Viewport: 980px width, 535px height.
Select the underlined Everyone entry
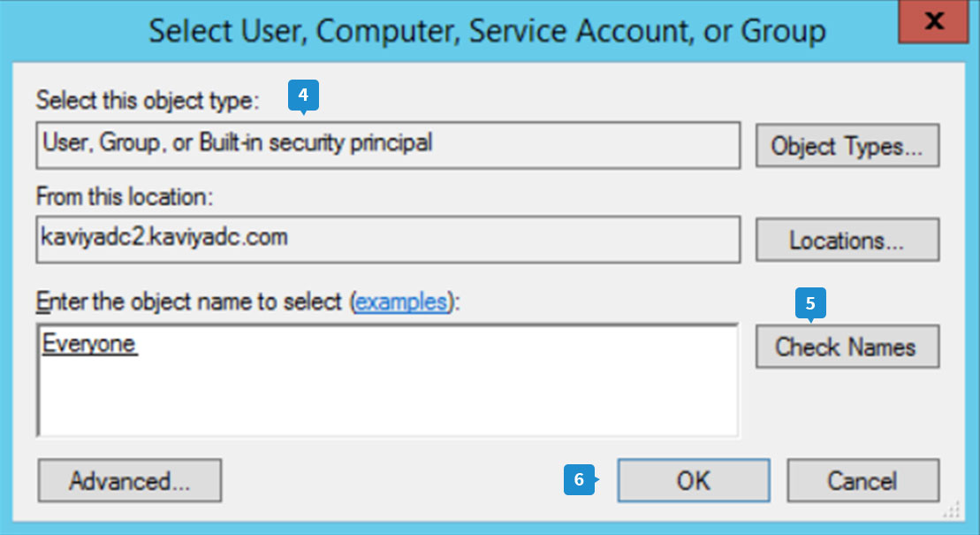pos(89,344)
